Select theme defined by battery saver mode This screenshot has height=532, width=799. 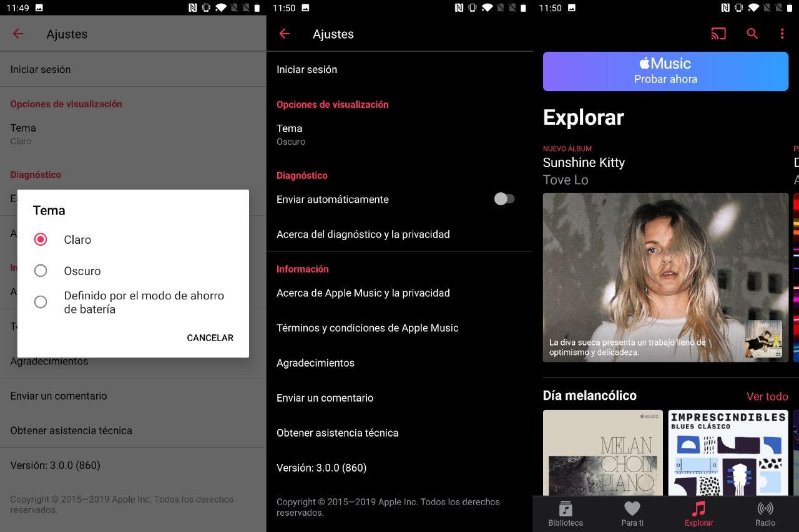pos(41,302)
